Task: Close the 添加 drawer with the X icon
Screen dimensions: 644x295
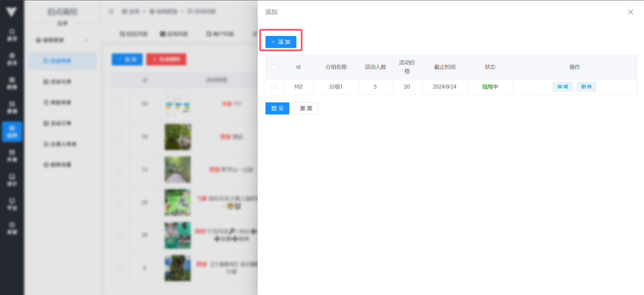Action: (630, 12)
